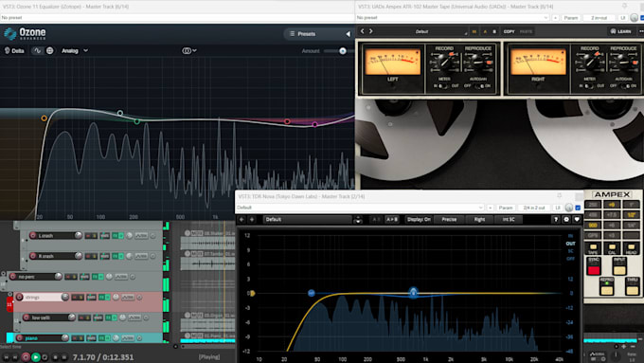Collapse the Ozone presets panel arrow
The height and width of the screenshot is (363, 644).
coord(348,34)
